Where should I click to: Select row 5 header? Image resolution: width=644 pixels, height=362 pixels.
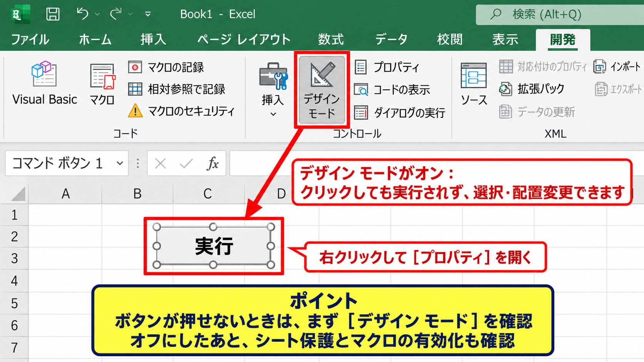click(14, 303)
